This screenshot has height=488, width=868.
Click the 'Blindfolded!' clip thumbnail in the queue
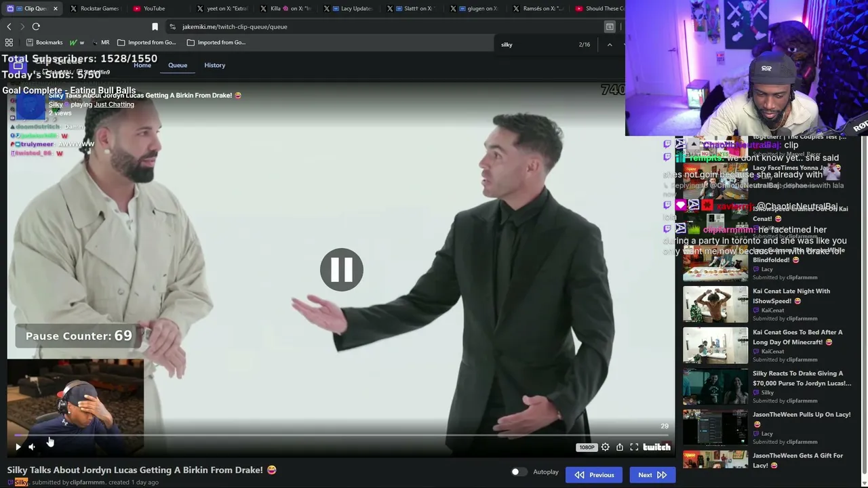tap(715, 264)
